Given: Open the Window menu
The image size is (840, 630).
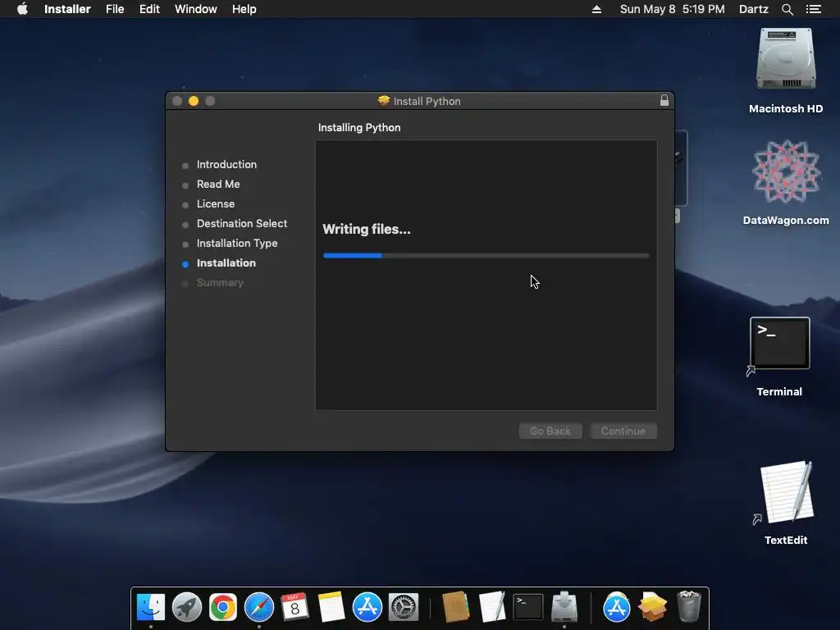Looking at the screenshot, I should 195,9.
